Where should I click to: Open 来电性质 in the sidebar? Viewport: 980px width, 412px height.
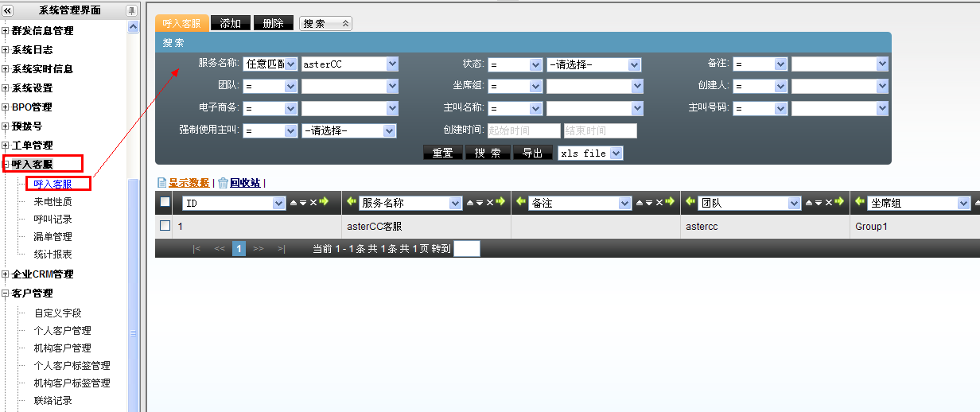click(52, 202)
